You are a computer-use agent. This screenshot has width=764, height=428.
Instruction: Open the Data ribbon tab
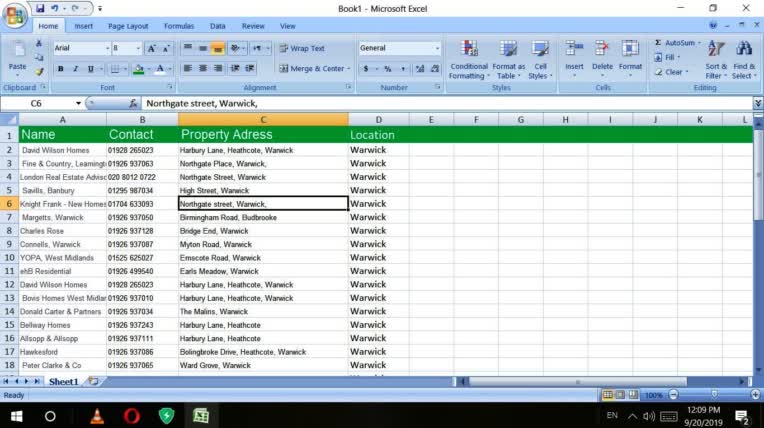coord(217,26)
